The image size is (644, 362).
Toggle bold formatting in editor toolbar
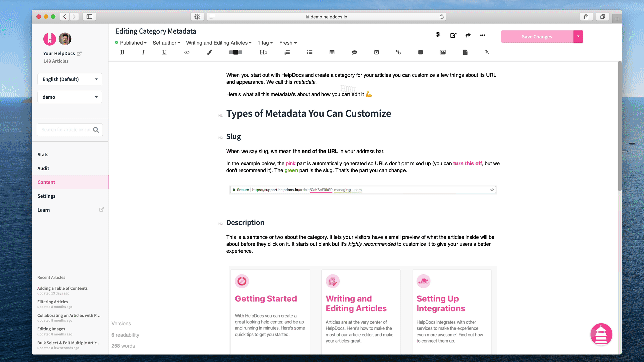(x=122, y=52)
